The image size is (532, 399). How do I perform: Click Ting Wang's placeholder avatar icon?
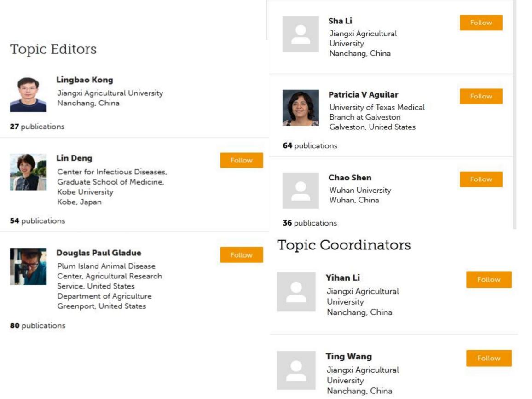tap(296, 370)
